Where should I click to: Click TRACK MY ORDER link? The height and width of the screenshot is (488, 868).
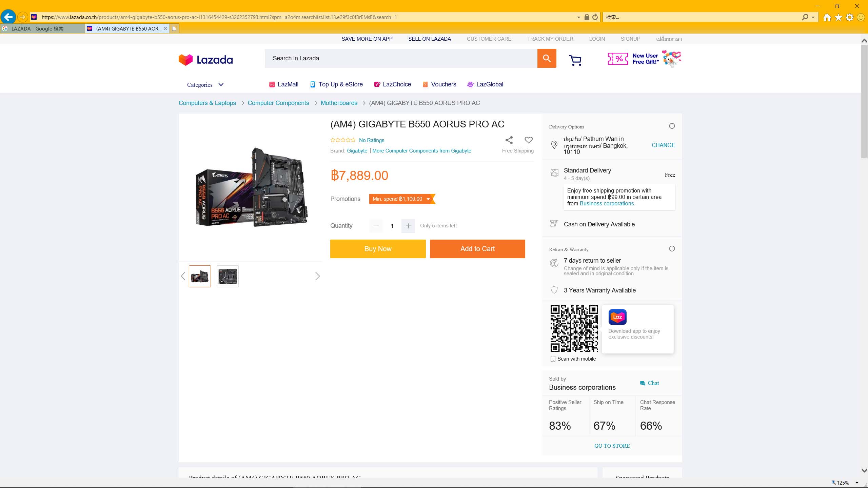point(550,39)
